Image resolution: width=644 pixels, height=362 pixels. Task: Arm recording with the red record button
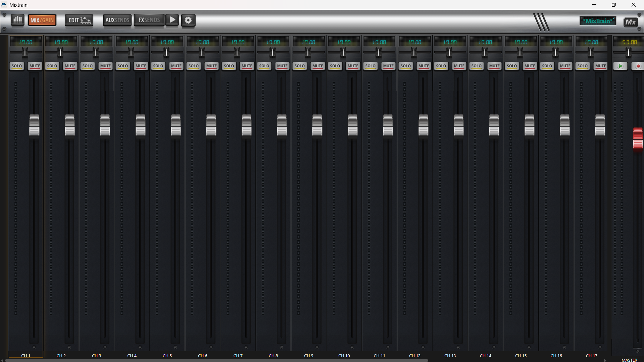click(638, 66)
